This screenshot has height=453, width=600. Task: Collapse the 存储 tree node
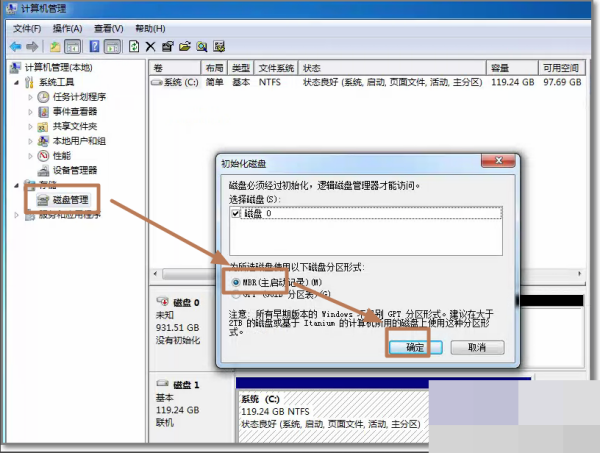coord(16,186)
